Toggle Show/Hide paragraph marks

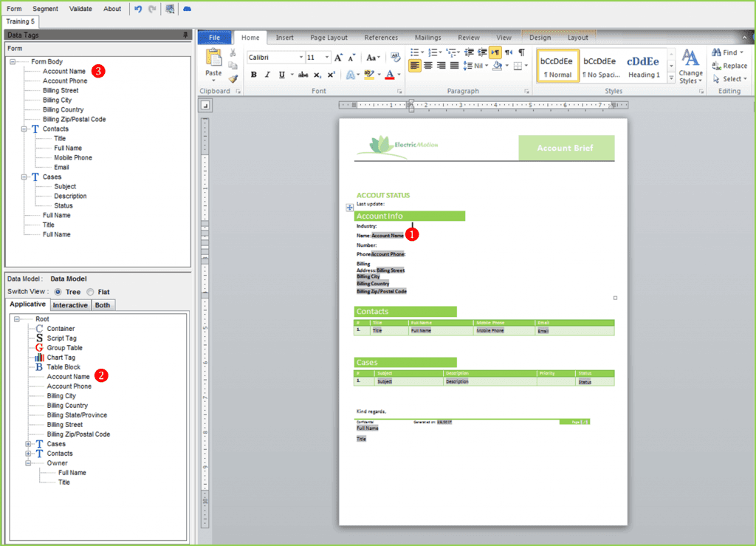tap(522, 52)
